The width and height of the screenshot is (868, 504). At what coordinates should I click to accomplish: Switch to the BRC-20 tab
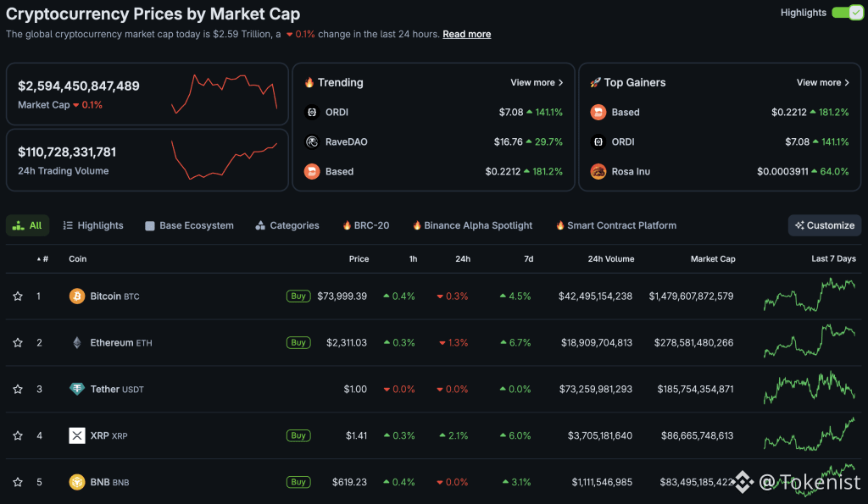pos(365,225)
